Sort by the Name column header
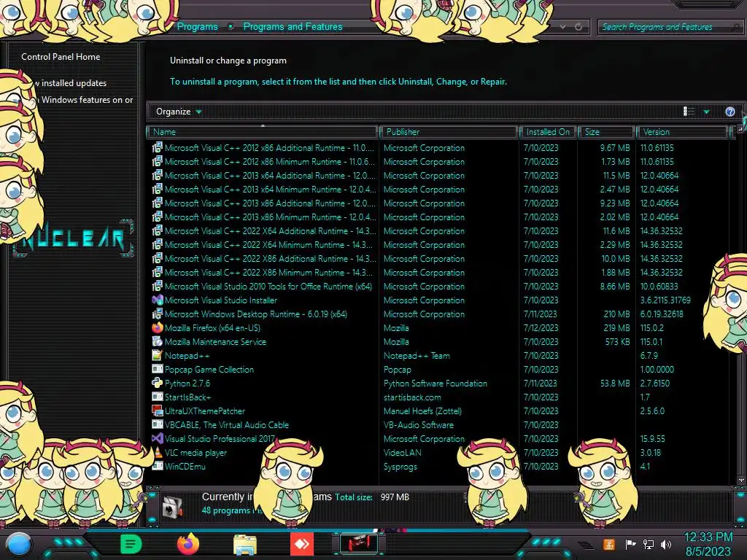Screen dimensions: 747x560 pos(263,132)
